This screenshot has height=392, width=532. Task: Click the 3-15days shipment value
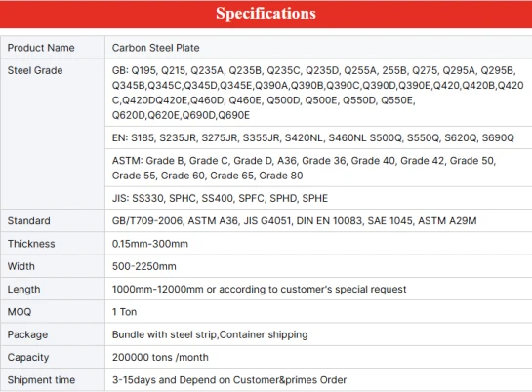[229, 380]
